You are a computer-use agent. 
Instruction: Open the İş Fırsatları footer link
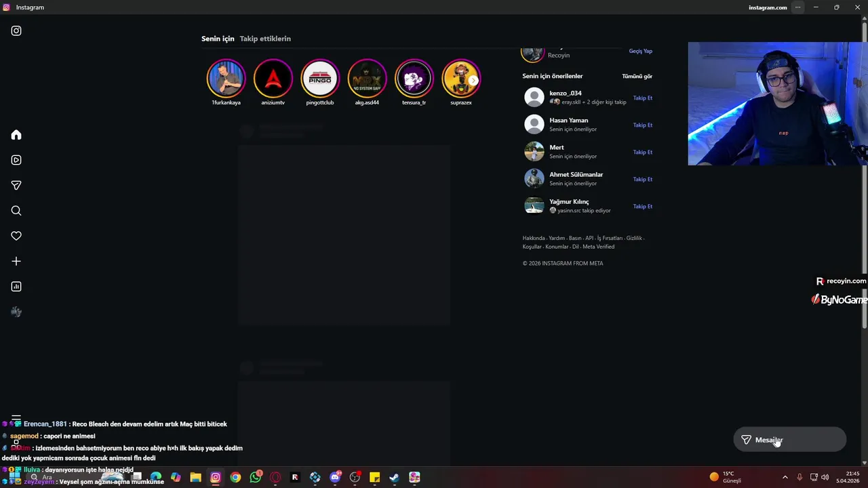610,238
